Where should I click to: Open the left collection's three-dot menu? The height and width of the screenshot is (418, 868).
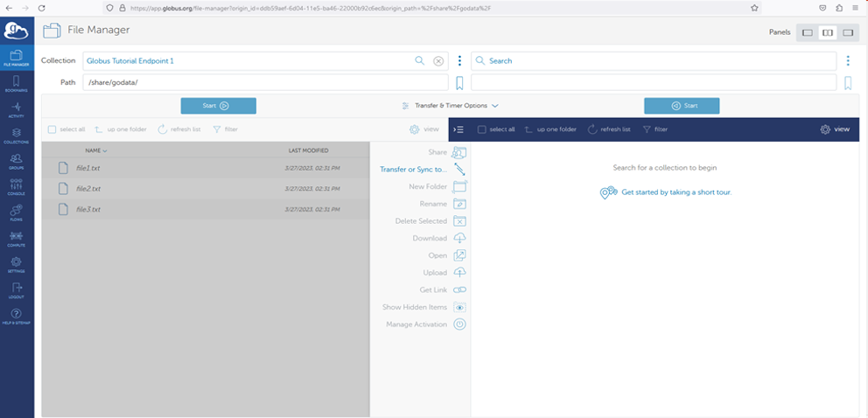coord(459,61)
